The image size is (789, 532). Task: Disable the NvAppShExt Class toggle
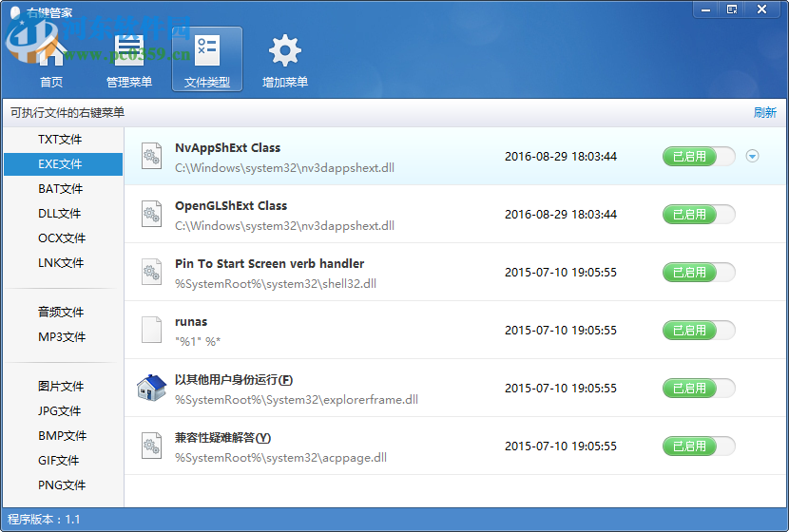click(699, 157)
